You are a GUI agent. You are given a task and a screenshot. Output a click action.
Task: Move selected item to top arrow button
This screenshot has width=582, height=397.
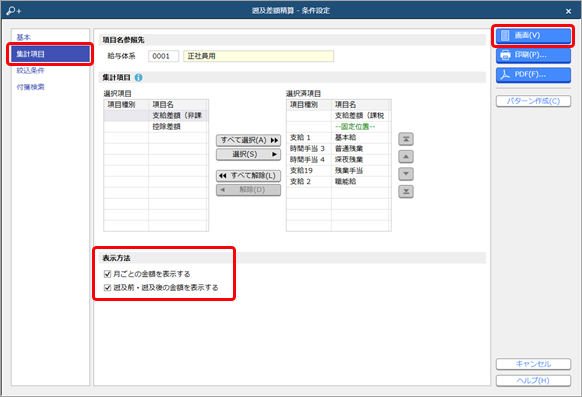tap(406, 139)
